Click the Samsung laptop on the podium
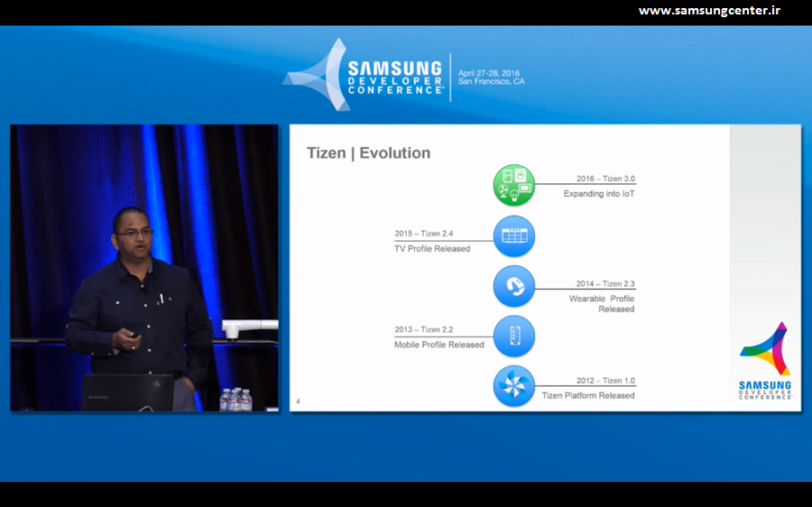This screenshot has width=812, height=507. click(127, 392)
